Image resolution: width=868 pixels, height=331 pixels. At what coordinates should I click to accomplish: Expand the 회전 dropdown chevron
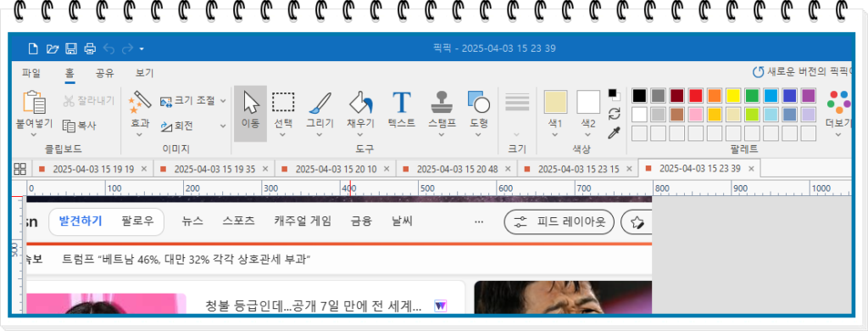tap(223, 126)
